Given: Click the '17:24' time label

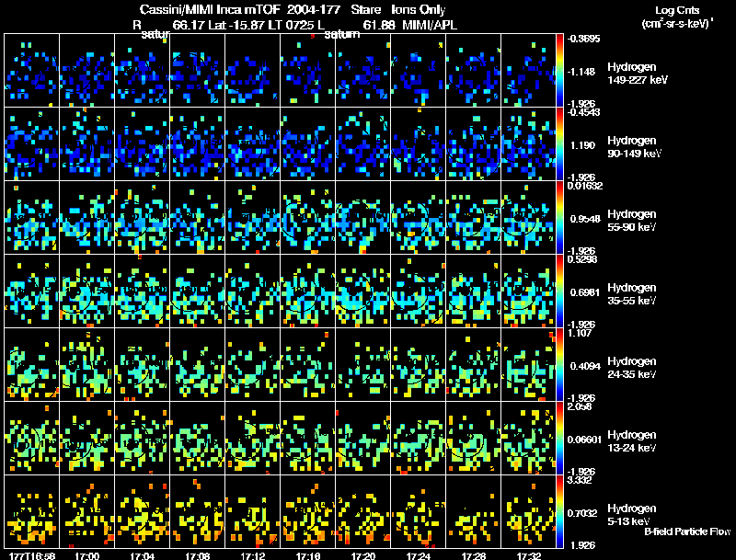Looking at the screenshot, I should [x=419, y=555].
